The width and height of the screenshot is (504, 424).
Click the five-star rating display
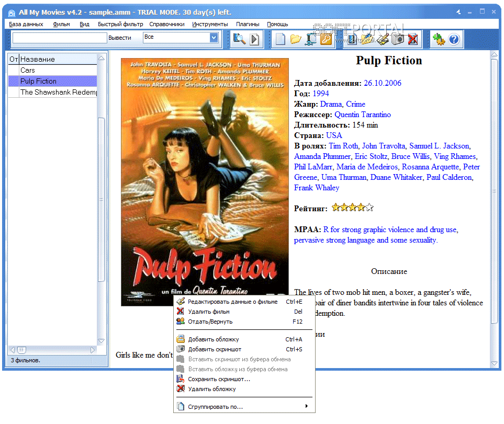(x=353, y=208)
